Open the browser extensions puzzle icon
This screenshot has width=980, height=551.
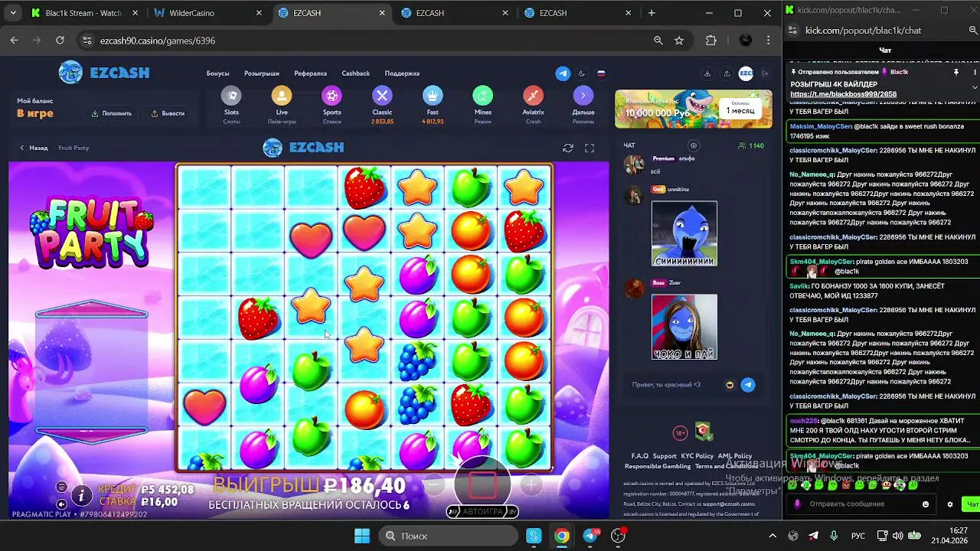point(711,41)
